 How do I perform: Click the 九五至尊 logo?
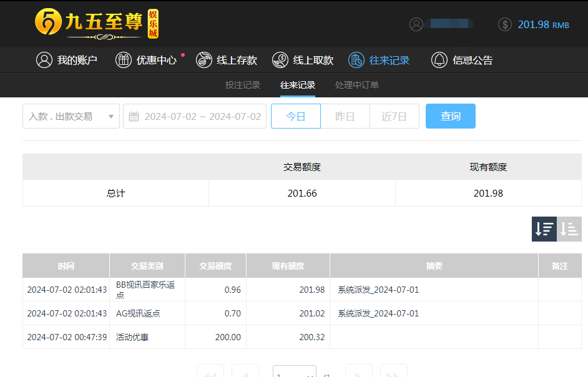[97, 24]
